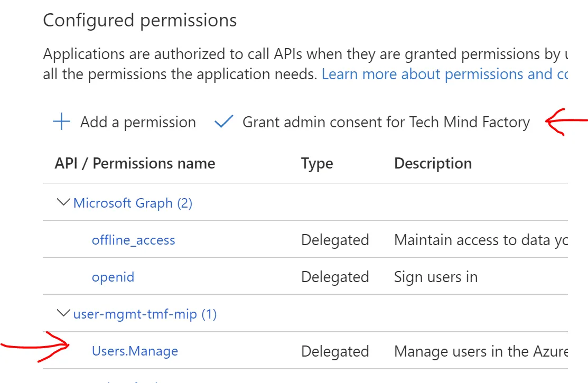Click the Description column header
The image size is (588, 383).
[x=433, y=163]
